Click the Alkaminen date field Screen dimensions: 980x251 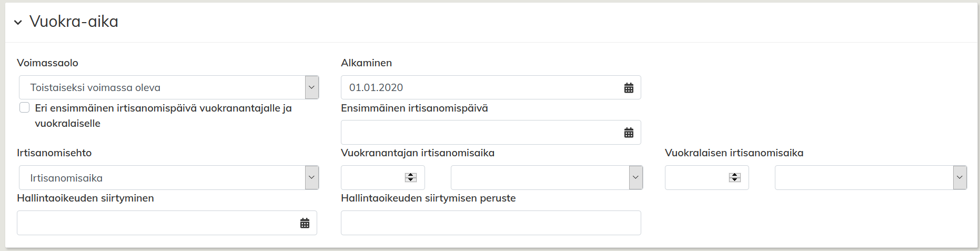[479, 88]
